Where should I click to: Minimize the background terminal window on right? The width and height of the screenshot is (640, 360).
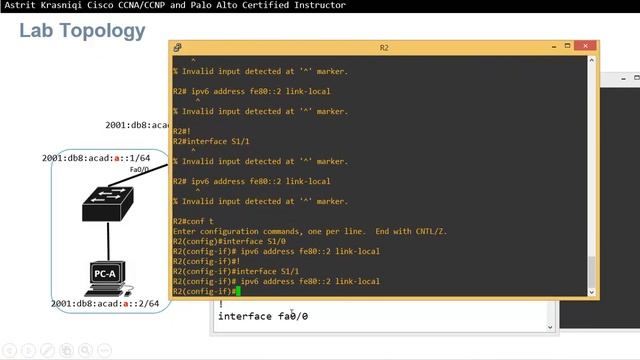623,78
